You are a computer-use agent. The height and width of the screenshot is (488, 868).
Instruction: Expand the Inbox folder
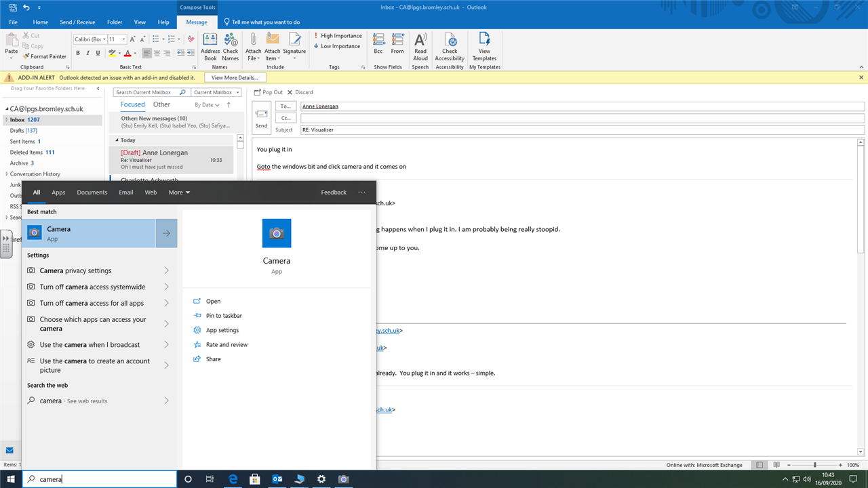pyautogui.click(x=6, y=119)
